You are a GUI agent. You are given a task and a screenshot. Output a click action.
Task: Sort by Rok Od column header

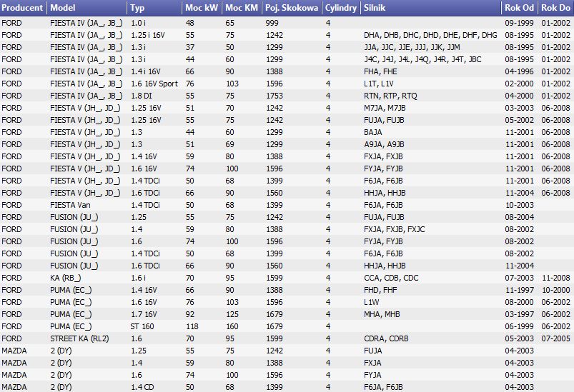[520, 8]
